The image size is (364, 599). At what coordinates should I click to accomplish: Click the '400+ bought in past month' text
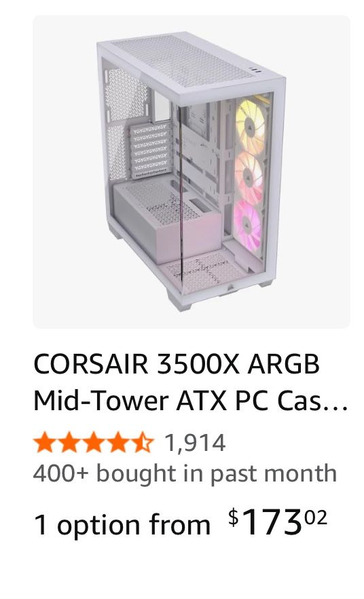click(185, 473)
